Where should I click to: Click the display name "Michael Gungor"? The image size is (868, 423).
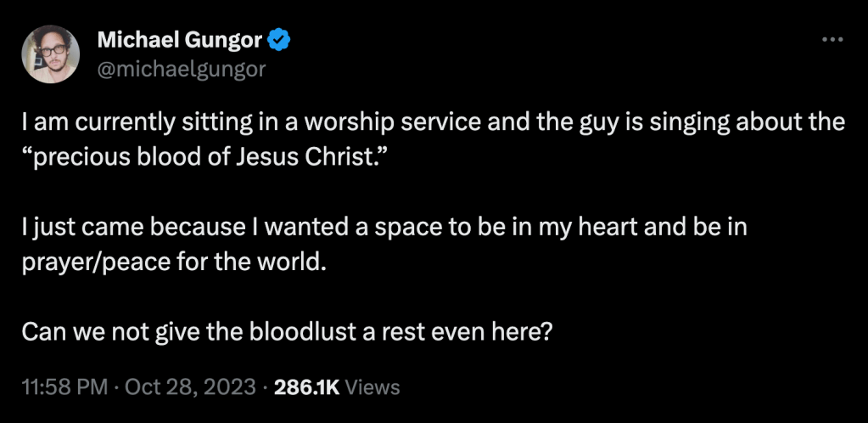point(181,39)
